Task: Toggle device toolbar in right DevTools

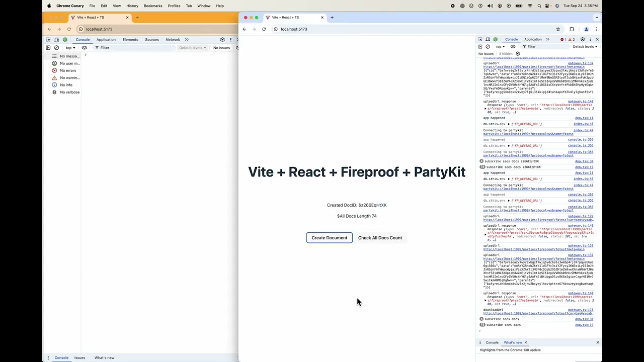Action: (488, 39)
